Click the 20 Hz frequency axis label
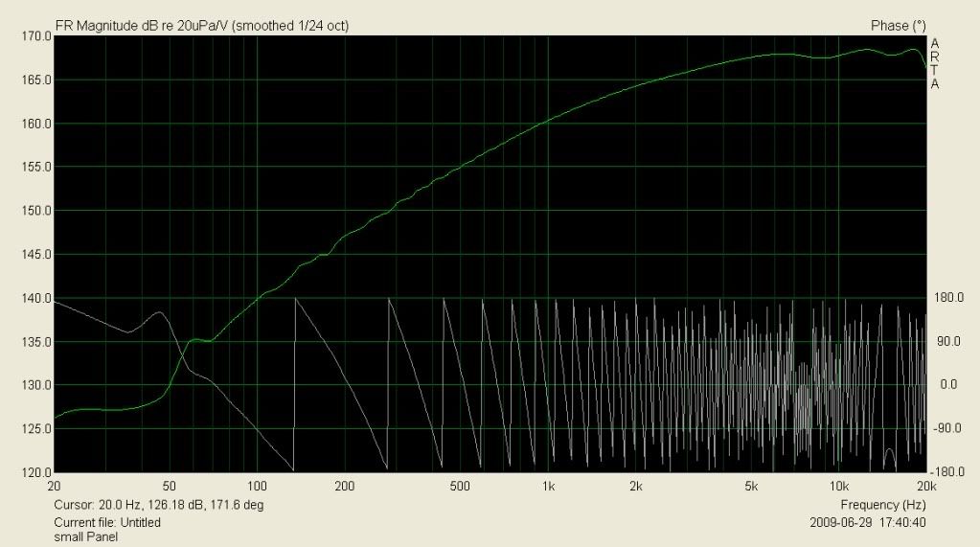The width and height of the screenshot is (980, 547). pos(54,487)
